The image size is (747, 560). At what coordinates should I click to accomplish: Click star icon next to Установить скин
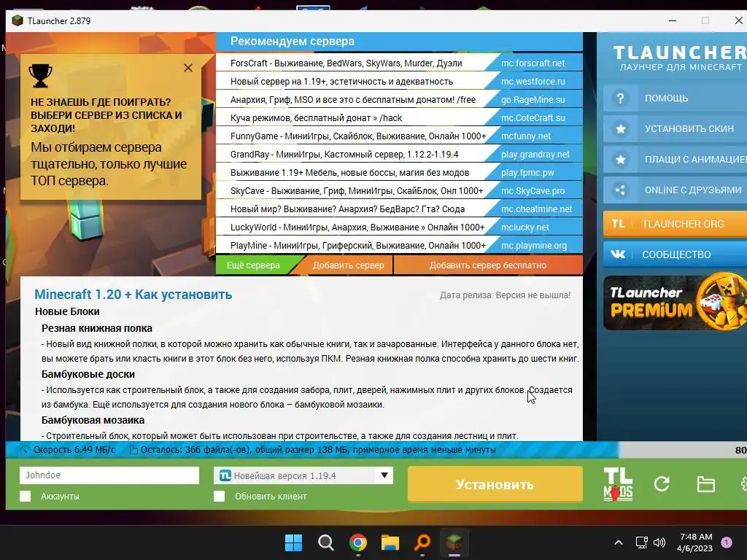point(620,129)
